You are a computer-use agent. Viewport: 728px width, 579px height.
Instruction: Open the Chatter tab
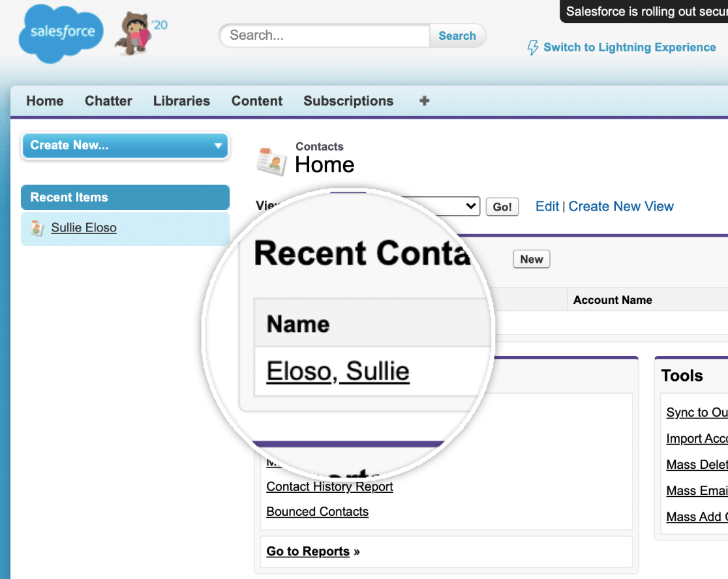pyautogui.click(x=108, y=100)
